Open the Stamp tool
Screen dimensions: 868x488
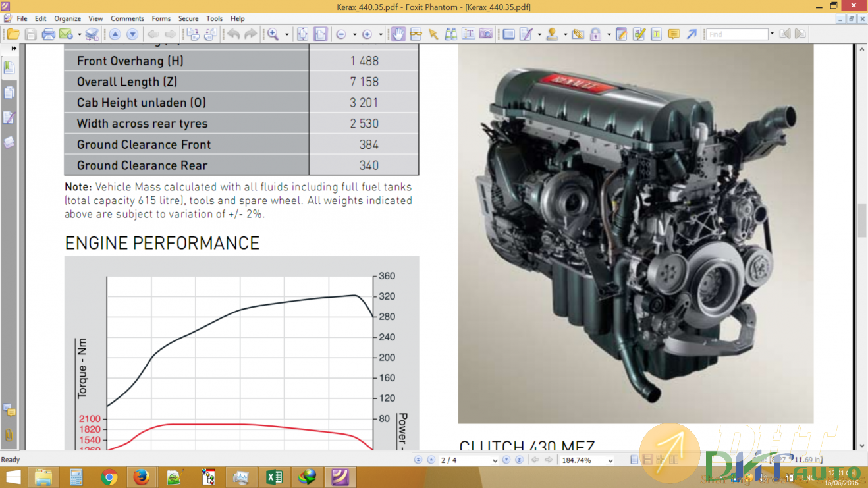(553, 34)
